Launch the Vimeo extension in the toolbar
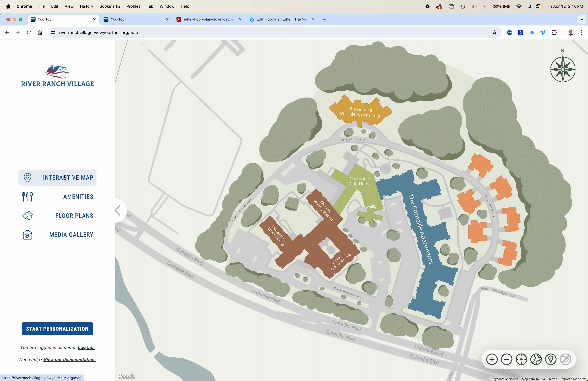The width and height of the screenshot is (588, 381). [x=543, y=32]
